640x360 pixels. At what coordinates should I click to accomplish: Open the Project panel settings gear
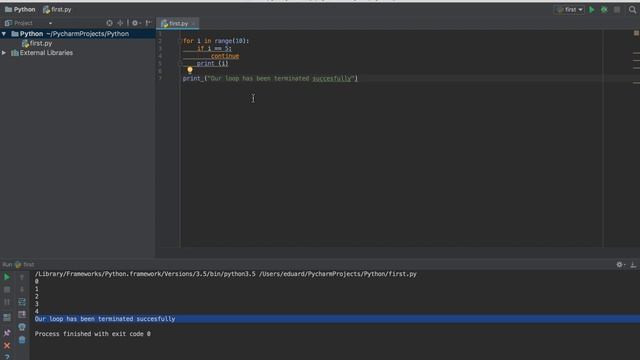click(x=136, y=23)
